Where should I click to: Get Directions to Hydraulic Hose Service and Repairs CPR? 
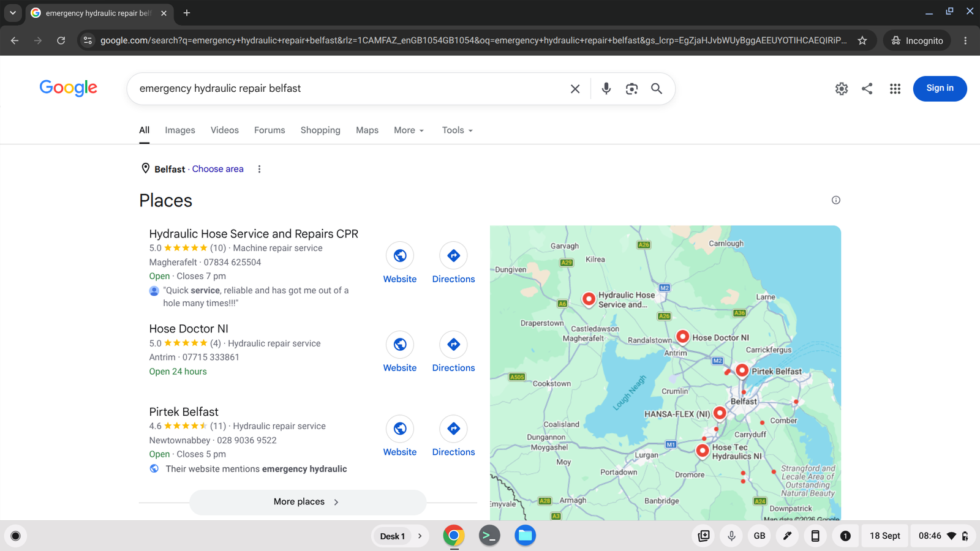(x=453, y=263)
